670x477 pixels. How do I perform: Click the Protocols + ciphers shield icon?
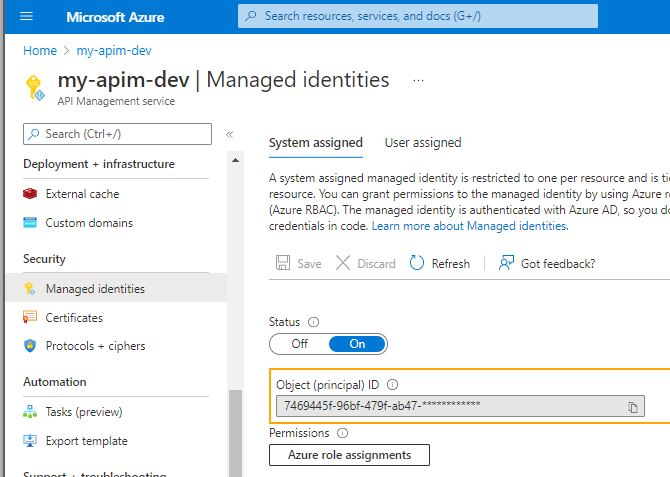pyautogui.click(x=30, y=346)
